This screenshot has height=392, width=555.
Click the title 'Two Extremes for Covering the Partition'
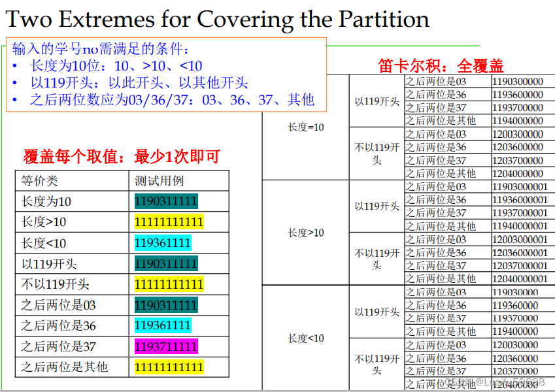[x=217, y=20]
